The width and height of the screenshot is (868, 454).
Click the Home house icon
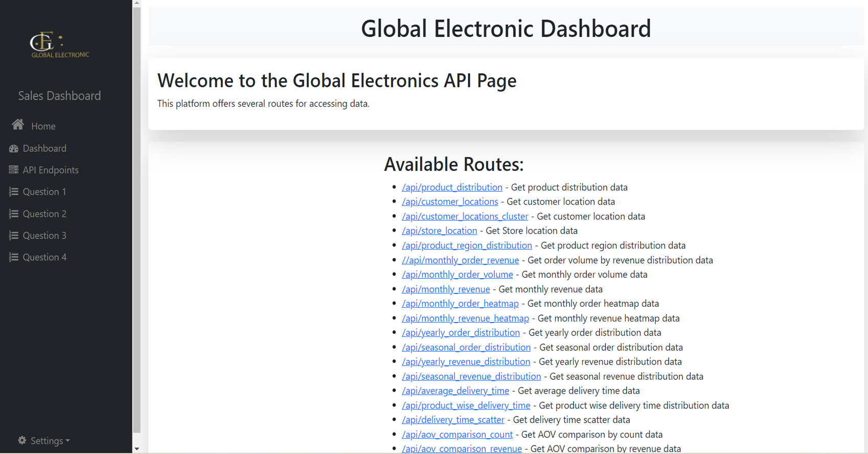(18, 125)
